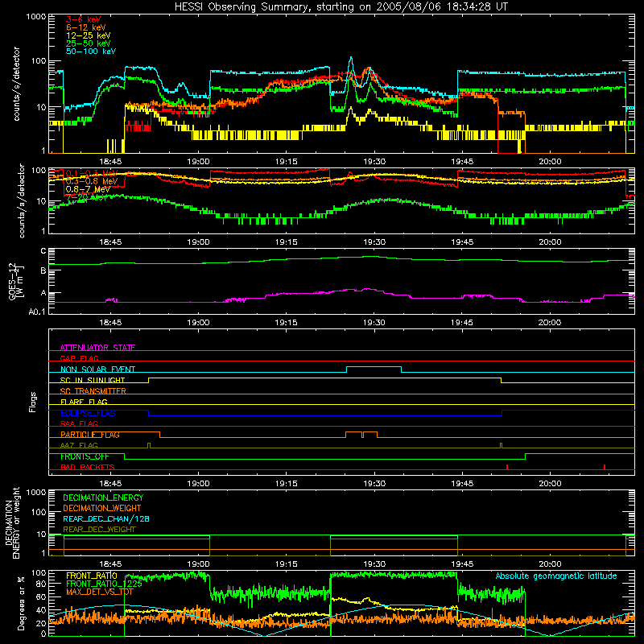Click the Flags panel axis label
The image size is (644, 644).
[33, 402]
